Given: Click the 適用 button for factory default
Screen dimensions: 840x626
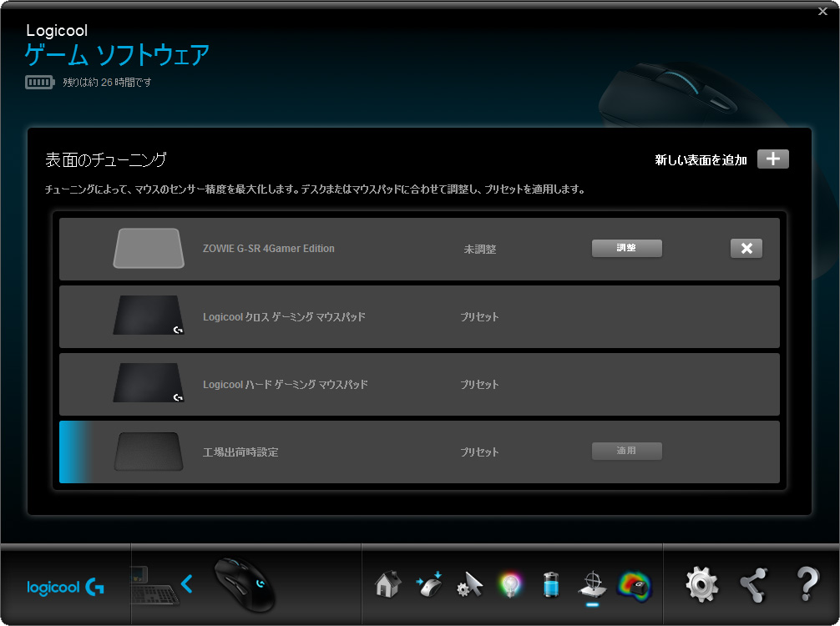Looking at the screenshot, I should click(627, 451).
